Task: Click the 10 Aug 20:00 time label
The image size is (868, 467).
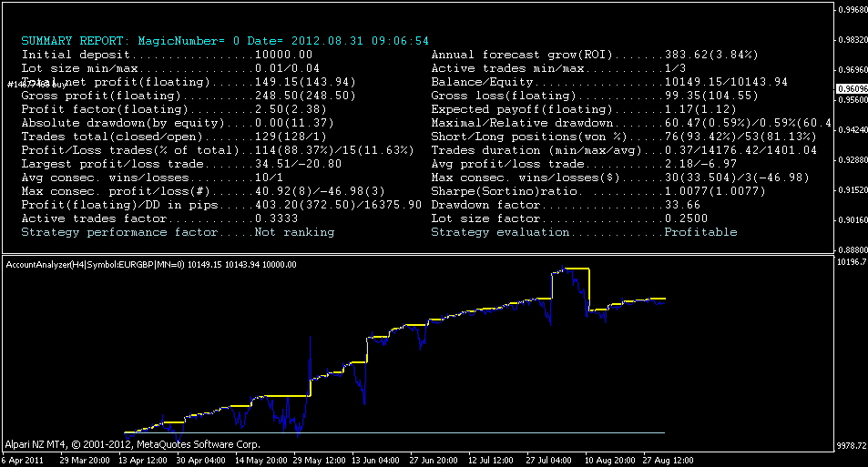Action: coord(610,461)
